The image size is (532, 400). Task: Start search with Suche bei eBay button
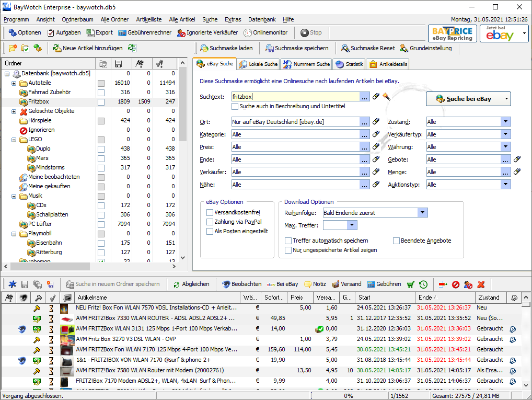[464, 99]
